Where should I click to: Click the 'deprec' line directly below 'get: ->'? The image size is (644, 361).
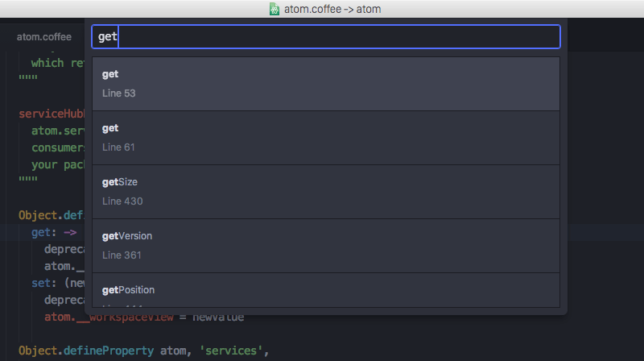[63, 249]
